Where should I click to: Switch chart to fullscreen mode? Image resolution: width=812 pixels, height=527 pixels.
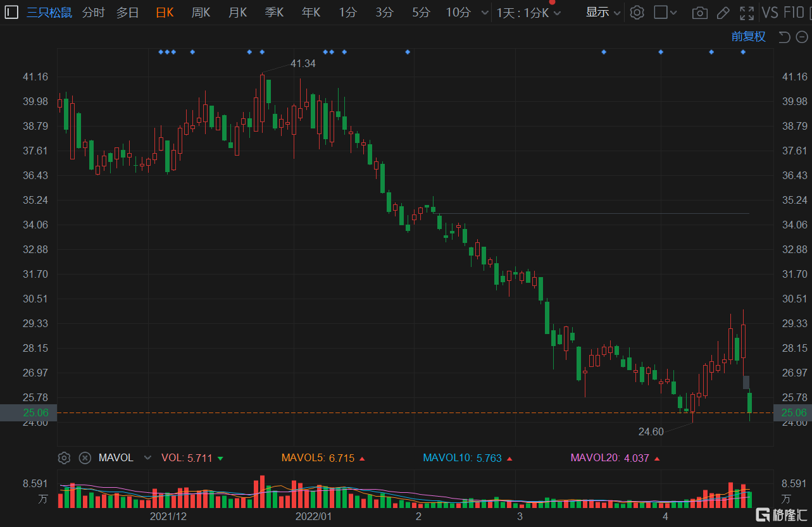pyautogui.click(x=747, y=12)
